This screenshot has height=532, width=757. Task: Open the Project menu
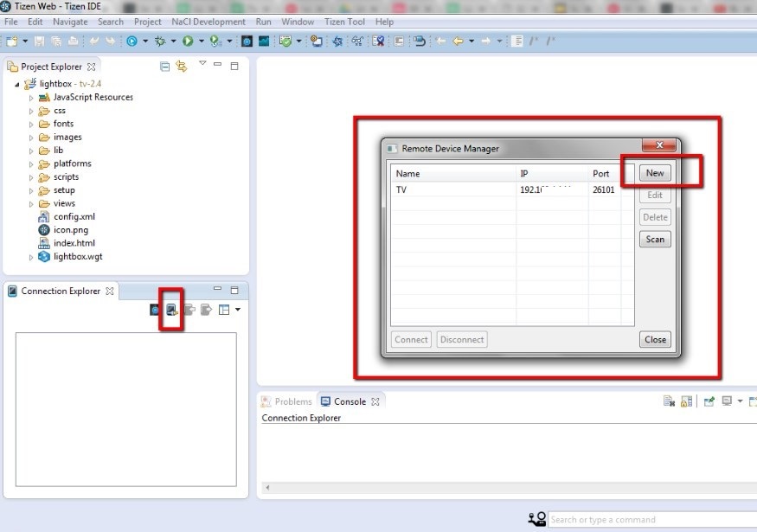[148, 22]
